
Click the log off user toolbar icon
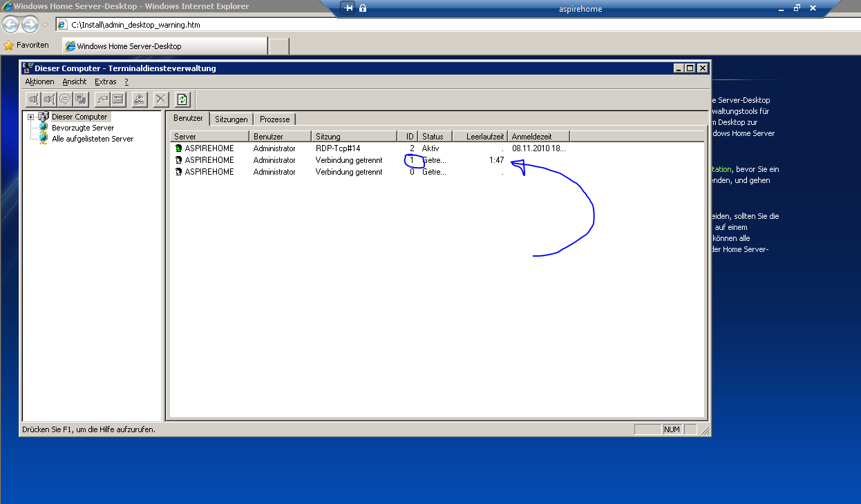point(139,99)
